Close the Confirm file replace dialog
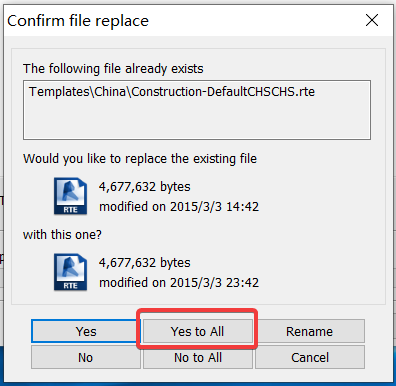Image resolution: width=396 pixels, height=386 pixels. (372, 20)
